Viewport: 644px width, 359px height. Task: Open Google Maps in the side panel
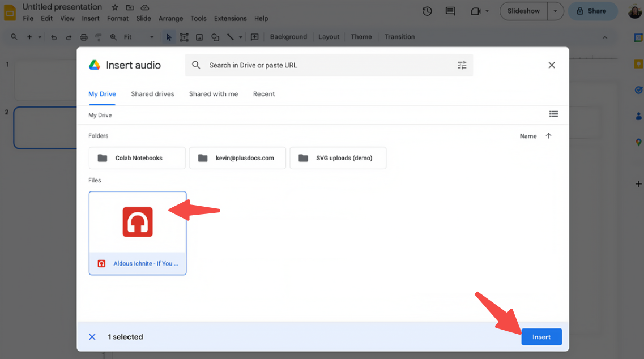(638, 142)
